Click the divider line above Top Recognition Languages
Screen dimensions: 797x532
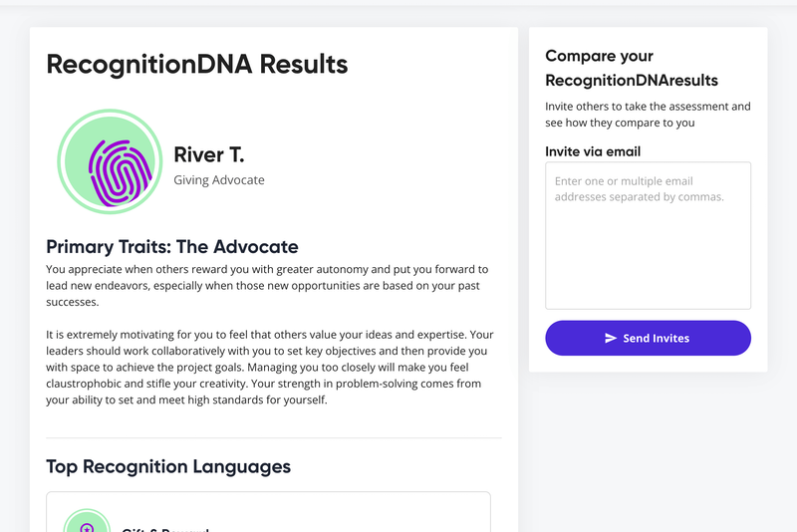[274, 437]
